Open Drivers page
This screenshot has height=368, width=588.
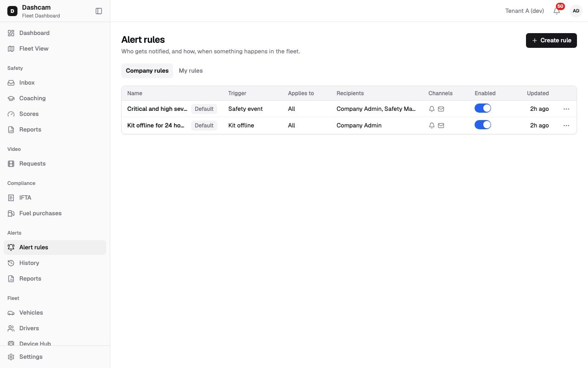pos(55,328)
